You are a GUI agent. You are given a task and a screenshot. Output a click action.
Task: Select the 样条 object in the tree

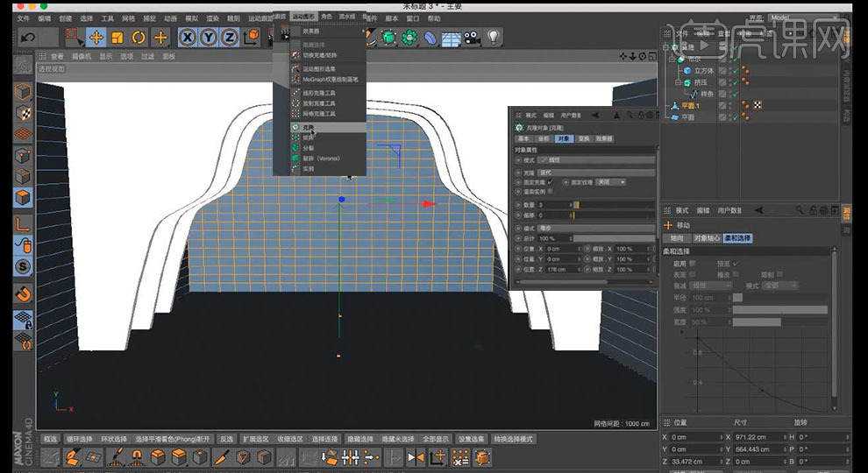pyautogui.click(x=707, y=94)
